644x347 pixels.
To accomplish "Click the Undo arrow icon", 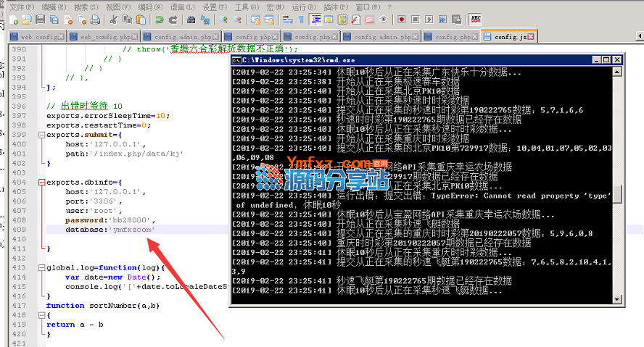I will 159,20.
